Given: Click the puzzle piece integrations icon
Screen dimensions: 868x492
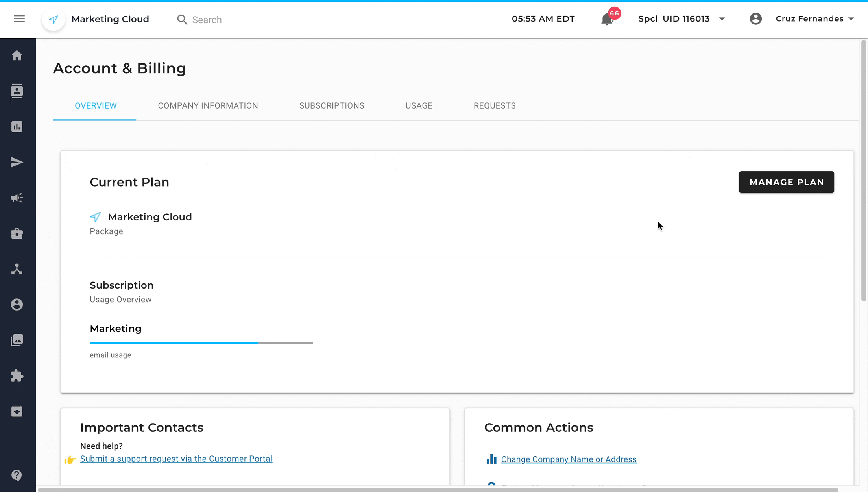Looking at the screenshot, I should click(17, 375).
